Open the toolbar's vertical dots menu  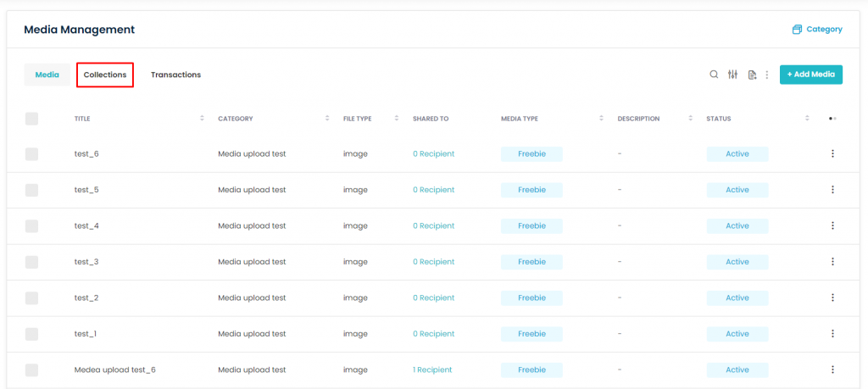767,75
